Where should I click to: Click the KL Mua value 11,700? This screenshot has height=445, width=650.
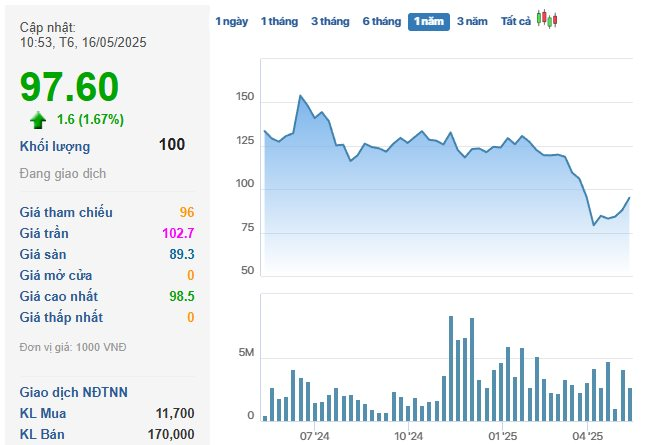point(175,413)
